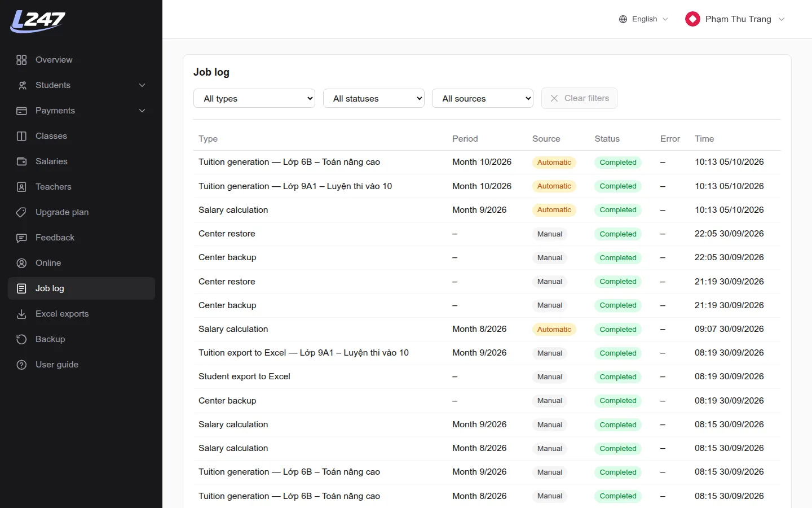This screenshot has width=812, height=508.
Task: Click the Job log page heading
Action: [x=211, y=72]
